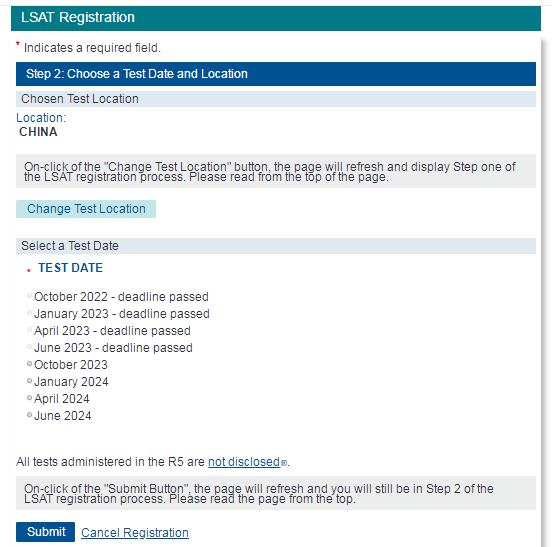
Task: Click the October 2023 label text
Action: pyautogui.click(x=71, y=365)
